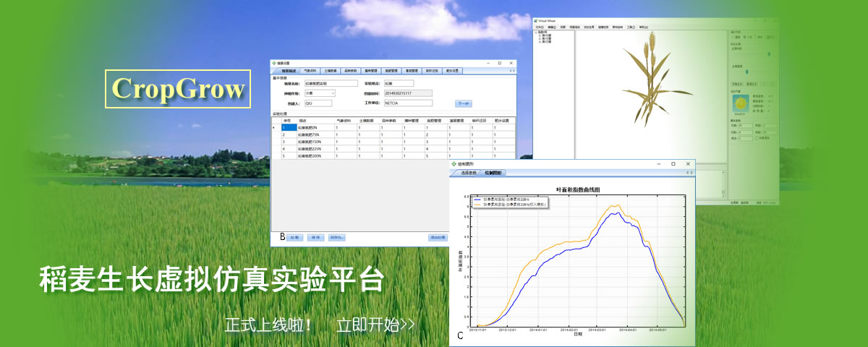The image size is (868, 347).
Task: Click the tab scroll arrows in 绘制图形 window
Action: coord(688,173)
